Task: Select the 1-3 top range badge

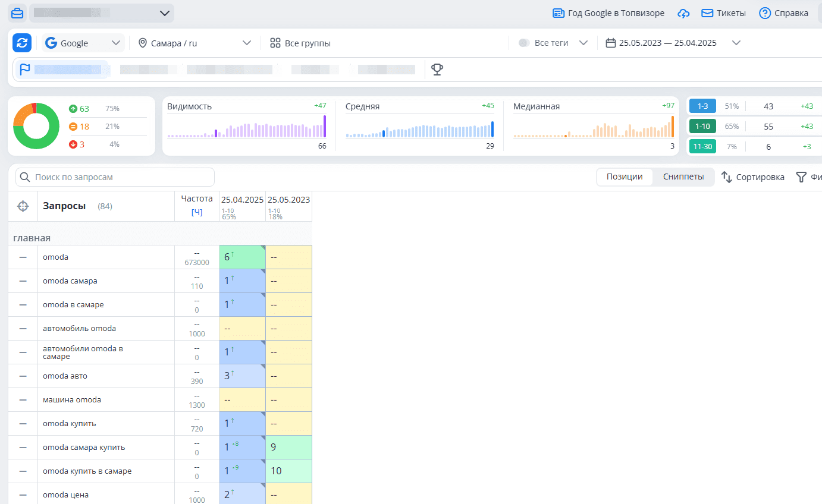Action: (702, 106)
